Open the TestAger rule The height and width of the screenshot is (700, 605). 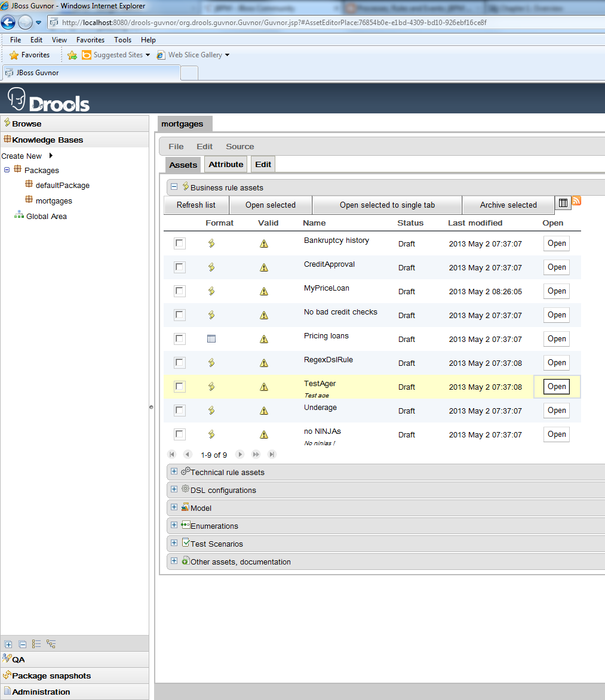coord(556,387)
